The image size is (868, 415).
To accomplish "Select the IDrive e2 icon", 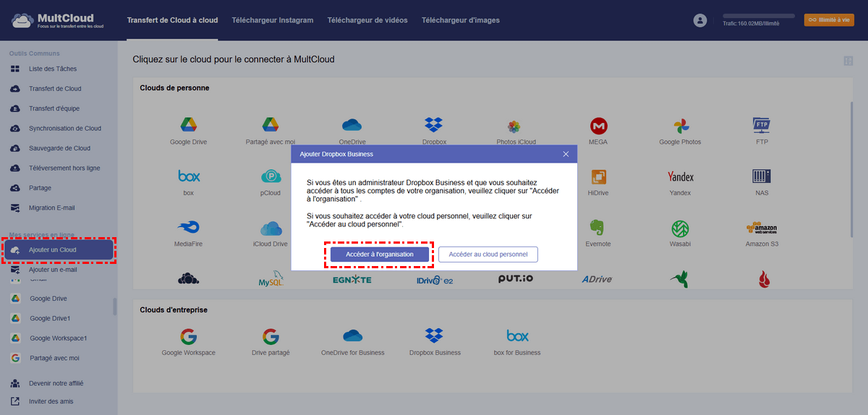I will pyautogui.click(x=434, y=280).
